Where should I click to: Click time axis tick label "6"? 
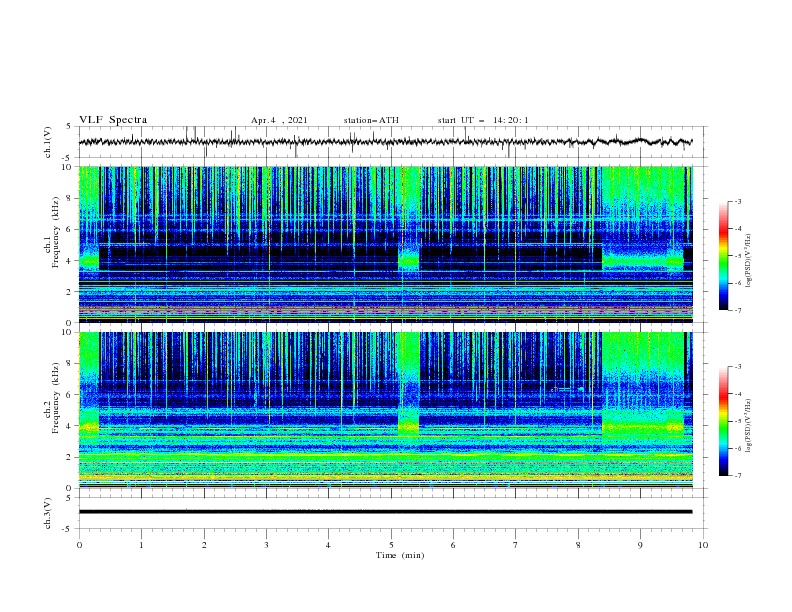tap(453, 545)
